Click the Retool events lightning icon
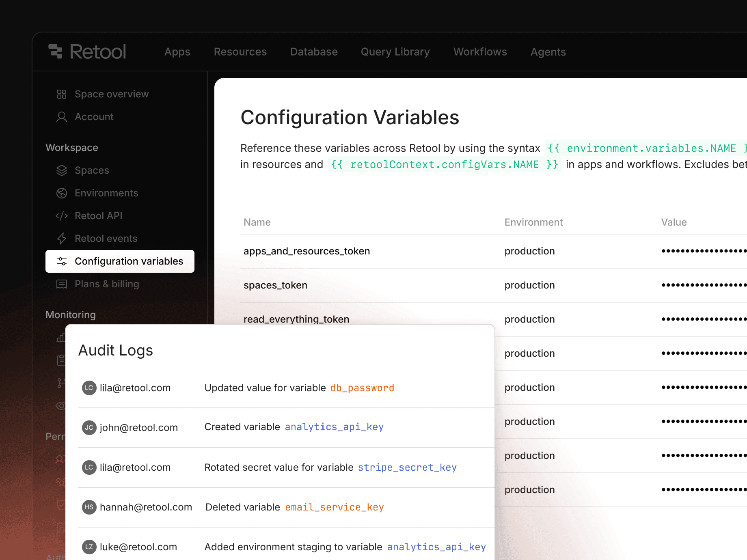Screen dimensions: 747x560 point(62,239)
